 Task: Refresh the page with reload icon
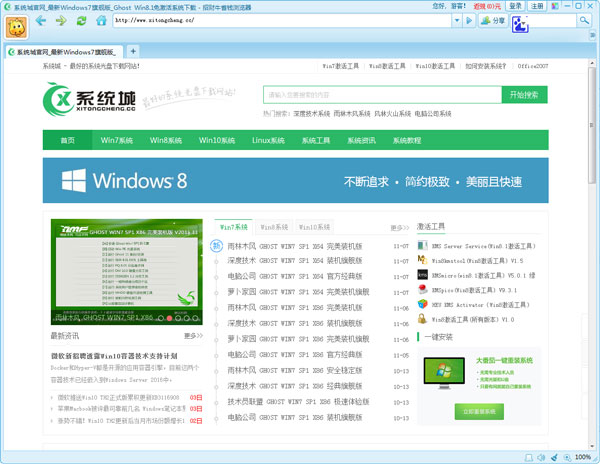[x=81, y=21]
